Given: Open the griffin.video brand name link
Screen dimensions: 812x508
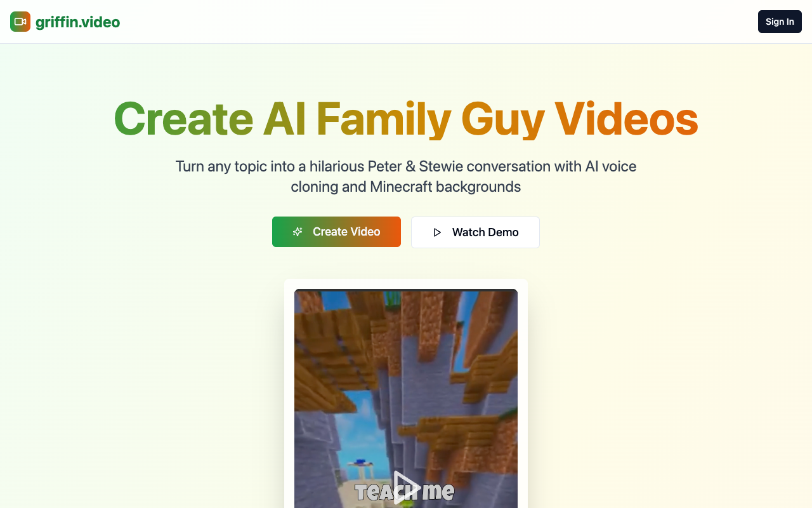Looking at the screenshot, I should pos(77,22).
